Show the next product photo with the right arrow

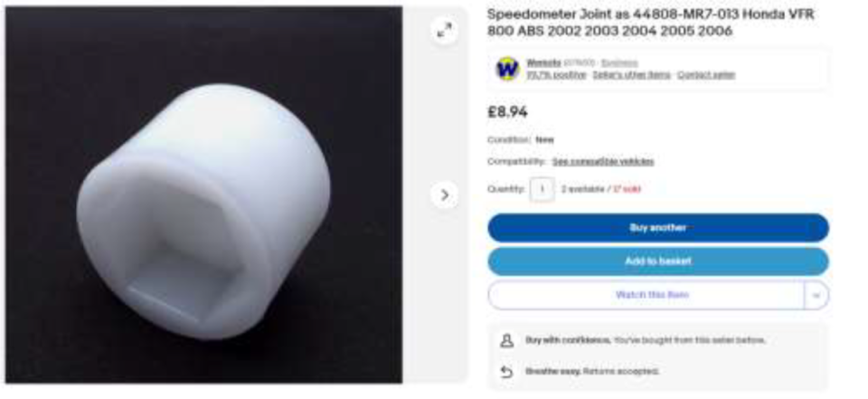(444, 195)
